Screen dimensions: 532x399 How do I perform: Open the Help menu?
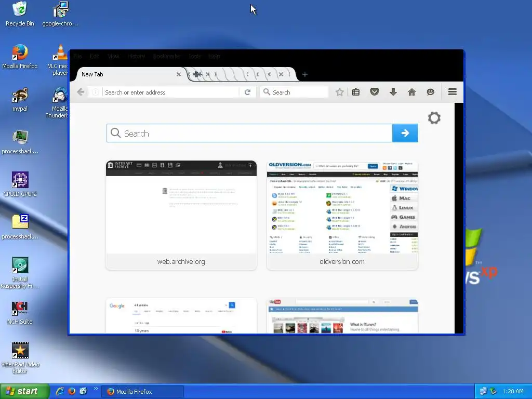coord(215,56)
